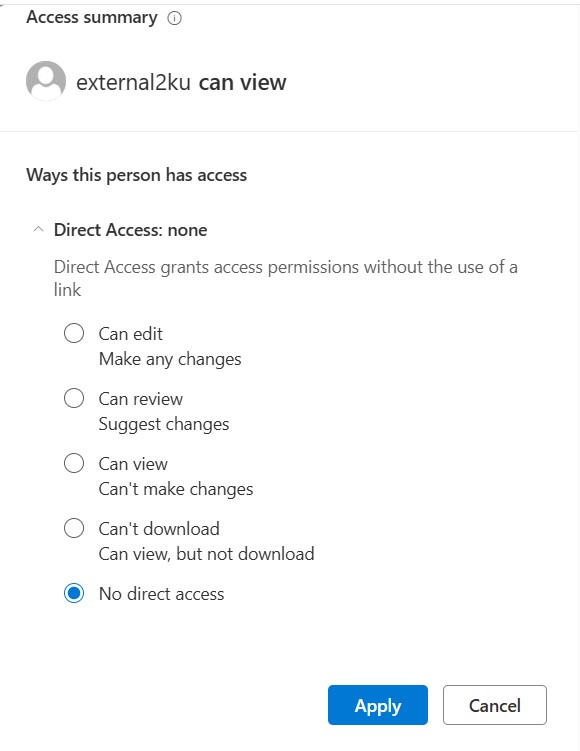Click the info icon beside Access summary
The height and width of the screenshot is (751, 580).
point(174,18)
